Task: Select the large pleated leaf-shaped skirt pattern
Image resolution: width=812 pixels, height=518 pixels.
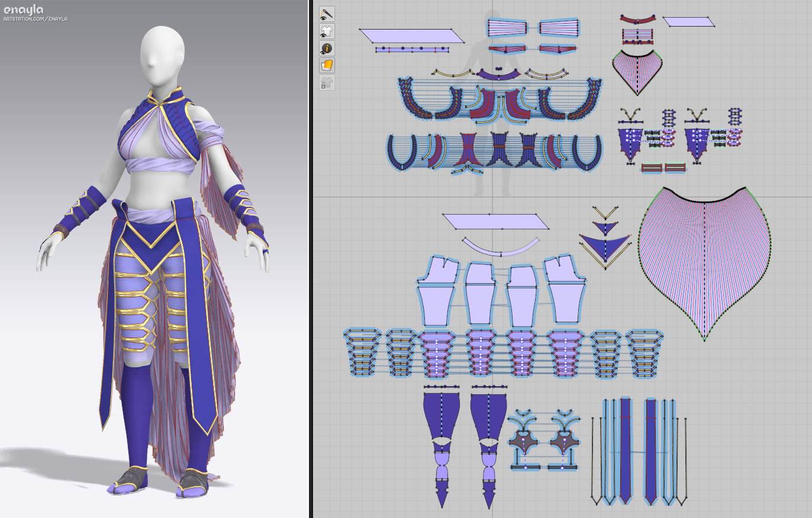Action: point(704,260)
